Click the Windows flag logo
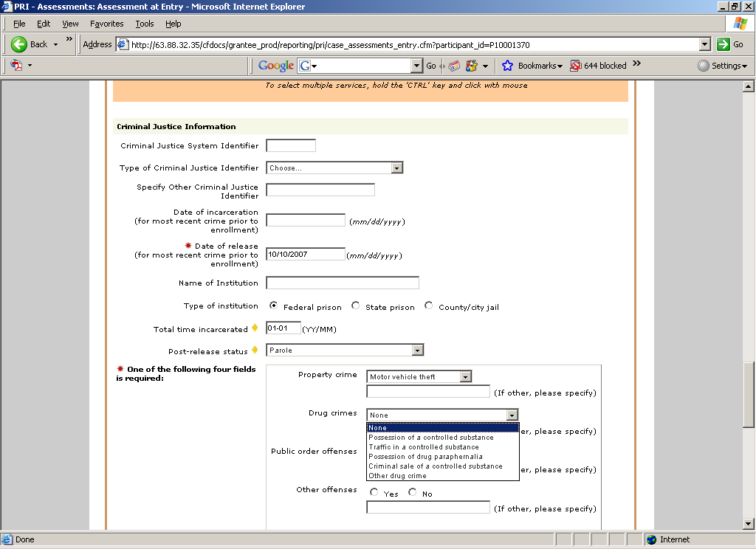The width and height of the screenshot is (756, 549). point(740,24)
